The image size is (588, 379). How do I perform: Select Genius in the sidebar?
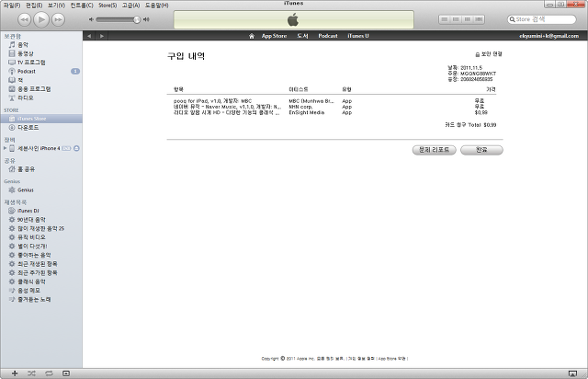(x=41, y=190)
